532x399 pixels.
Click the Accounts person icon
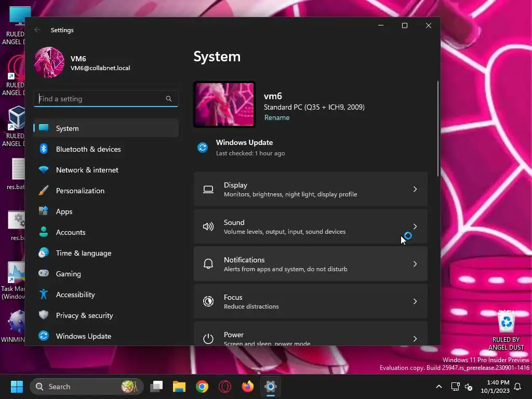44,232
